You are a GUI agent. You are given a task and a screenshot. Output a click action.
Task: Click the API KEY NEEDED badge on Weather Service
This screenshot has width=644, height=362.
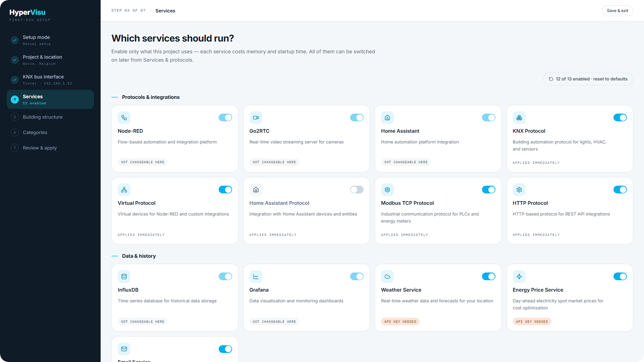(400, 322)
